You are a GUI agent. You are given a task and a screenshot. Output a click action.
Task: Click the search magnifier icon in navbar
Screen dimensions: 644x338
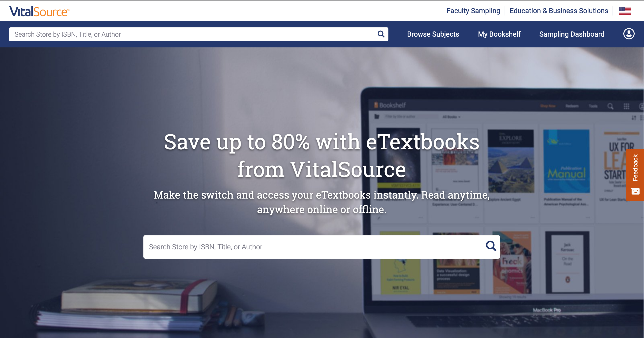click(x=380, y=34)
